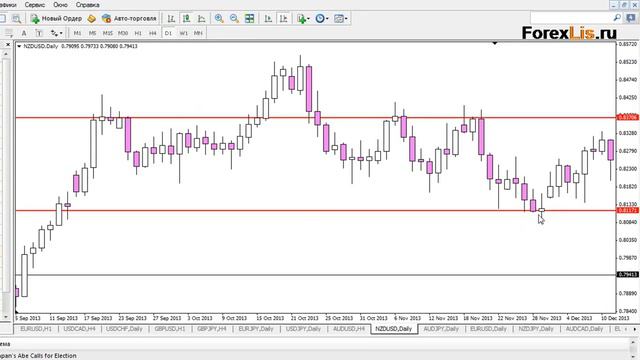This screenshot has height=360, width=640.
Task: Switch to the AUDJPY,Daily chart tab
Action: coord(441,329)
